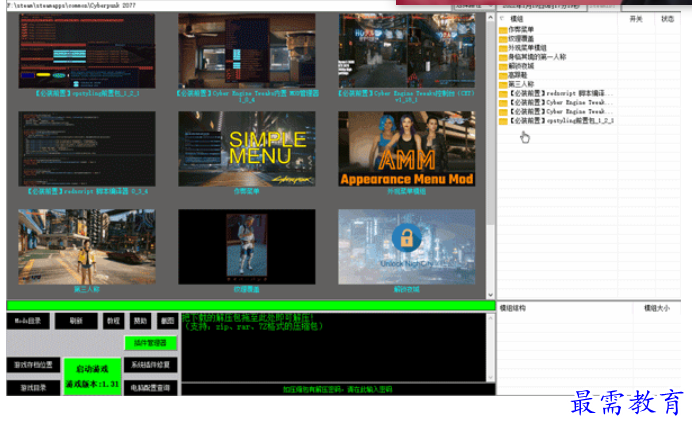This screenshot has width=692, height=434.
Task: Click the 赞助 sponsor button
Action: click(140, 321)
